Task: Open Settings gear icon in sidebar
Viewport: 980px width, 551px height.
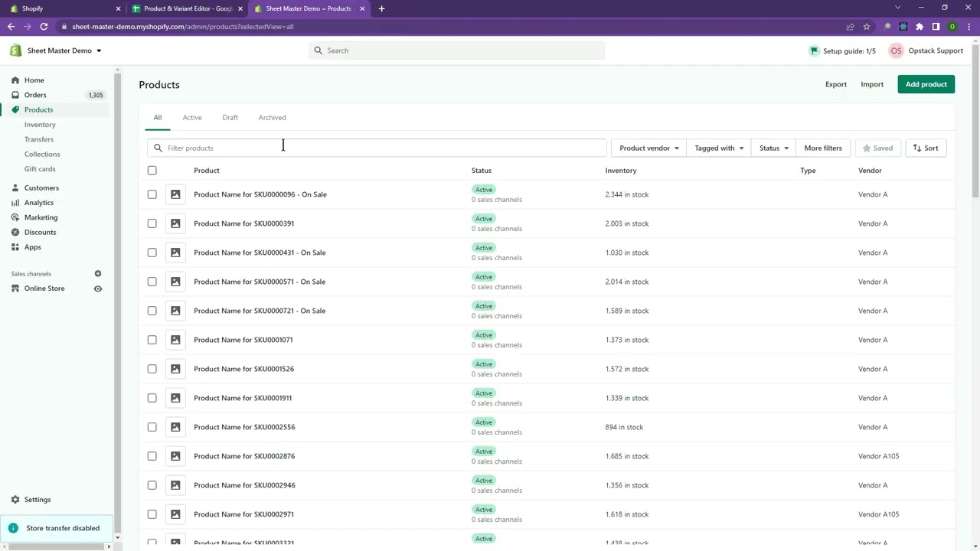Action: [15, 500]
